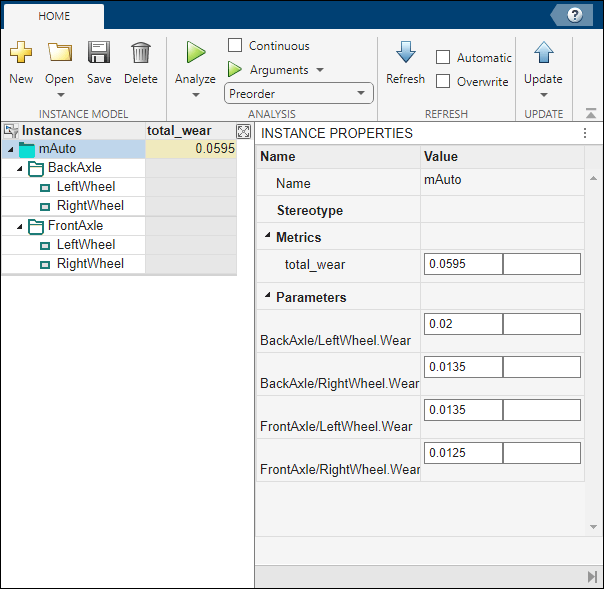Click the panel collapse icon at bottom right

[592, 577]
